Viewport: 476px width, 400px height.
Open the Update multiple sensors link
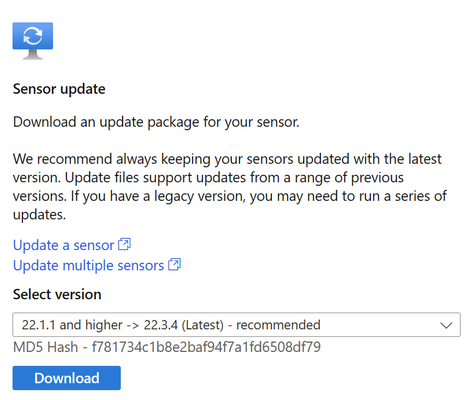coord(88,266)
